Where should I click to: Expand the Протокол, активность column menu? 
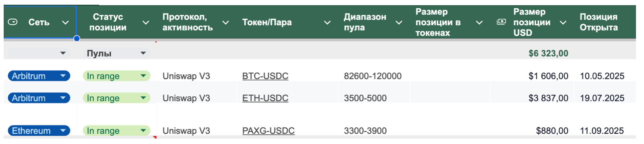tap(226, 23)
